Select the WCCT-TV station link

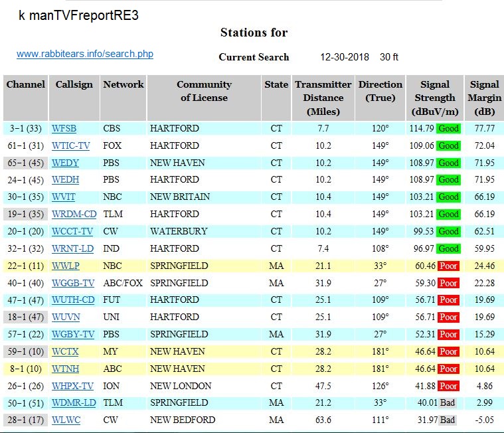click(72, 231)
